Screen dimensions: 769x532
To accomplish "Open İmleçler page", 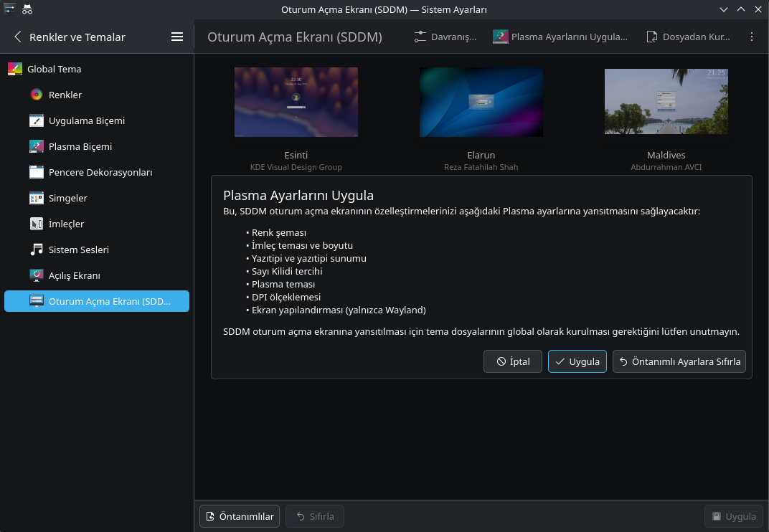I will coord(97,224).
